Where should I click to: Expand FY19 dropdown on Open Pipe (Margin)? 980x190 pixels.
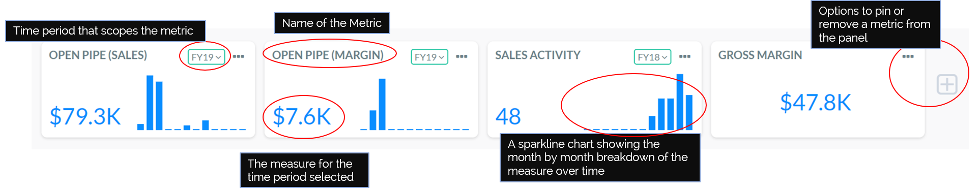coord(429,57)
